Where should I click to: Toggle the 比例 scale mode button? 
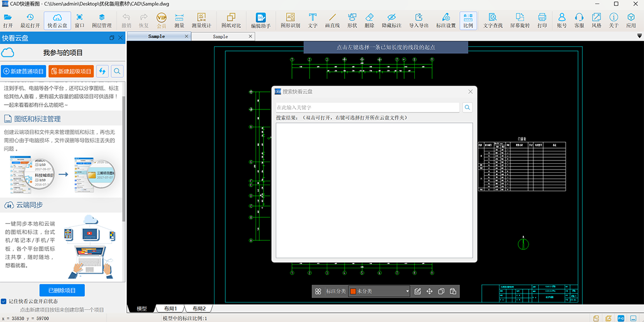click(468, 20)
